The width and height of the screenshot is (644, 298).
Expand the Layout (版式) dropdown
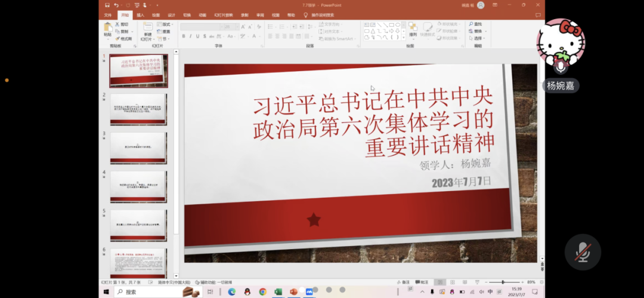(x=165, y=24)
